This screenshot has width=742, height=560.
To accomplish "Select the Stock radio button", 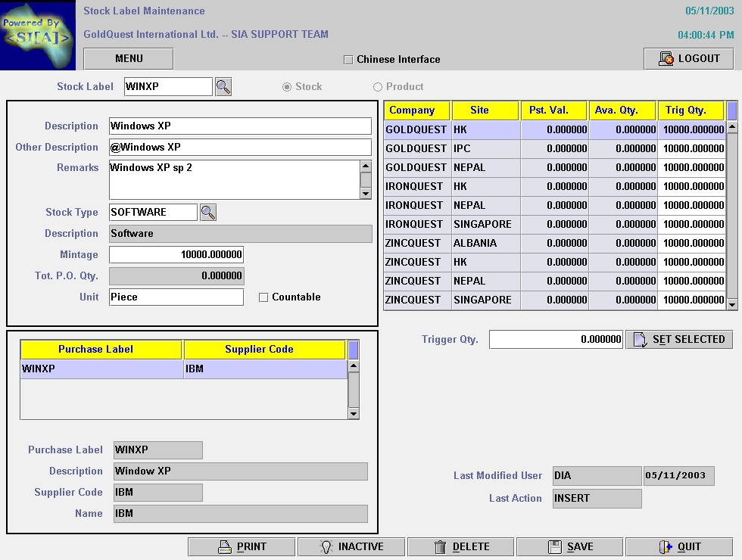I will pyautogui.click(x=287, y=87).
